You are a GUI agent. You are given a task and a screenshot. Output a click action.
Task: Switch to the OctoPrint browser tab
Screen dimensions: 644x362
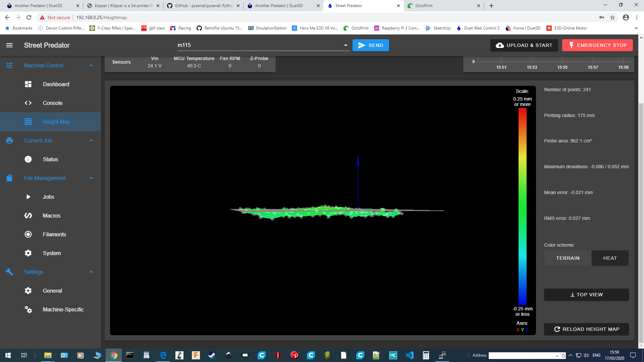click(x=443, y=6)
